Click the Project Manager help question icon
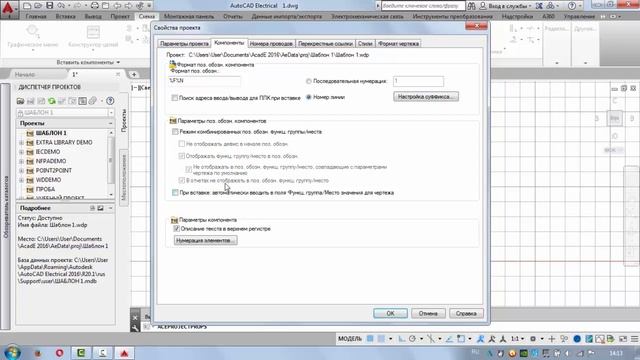 [x=110, y=101]
